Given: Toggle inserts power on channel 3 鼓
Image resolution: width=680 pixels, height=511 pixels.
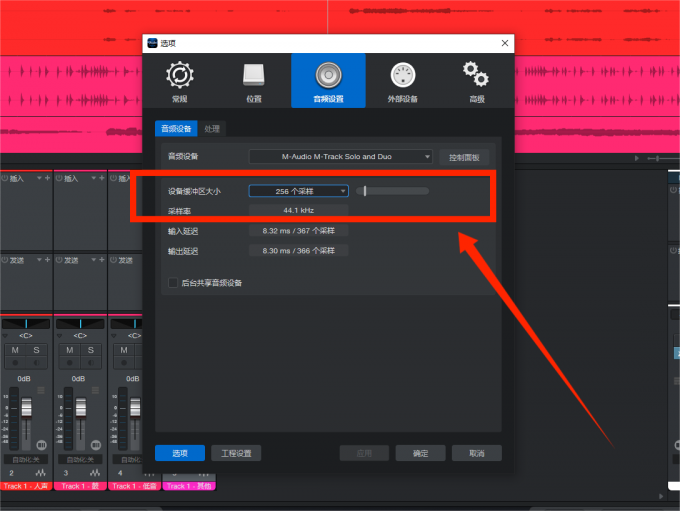Looking at the screenshot, I should tap(59, 178).
